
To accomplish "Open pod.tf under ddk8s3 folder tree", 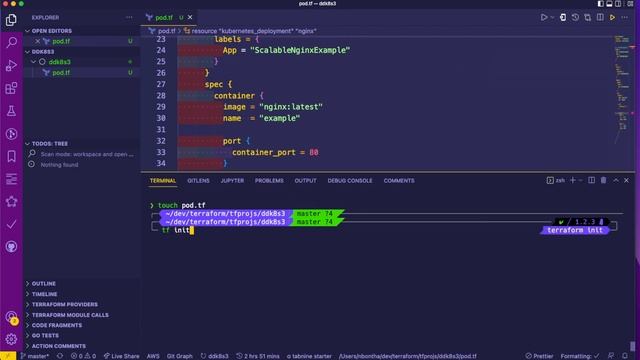I will [61, 73].
